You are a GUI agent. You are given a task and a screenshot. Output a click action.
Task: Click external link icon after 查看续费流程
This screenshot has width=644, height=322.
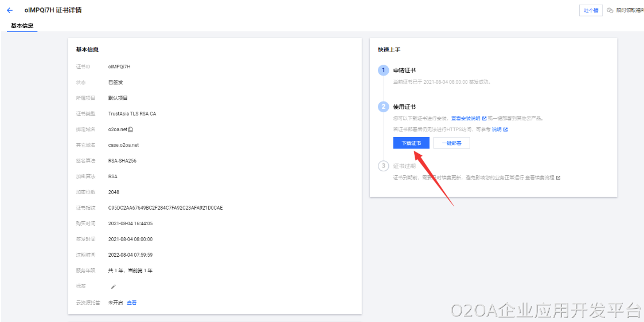tap(558, 178)
